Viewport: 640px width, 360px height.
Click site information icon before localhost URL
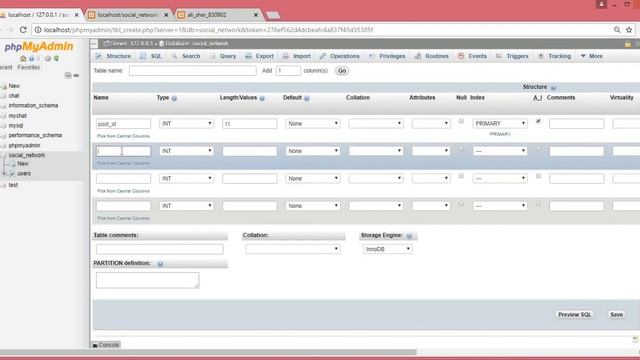[38, 30]
